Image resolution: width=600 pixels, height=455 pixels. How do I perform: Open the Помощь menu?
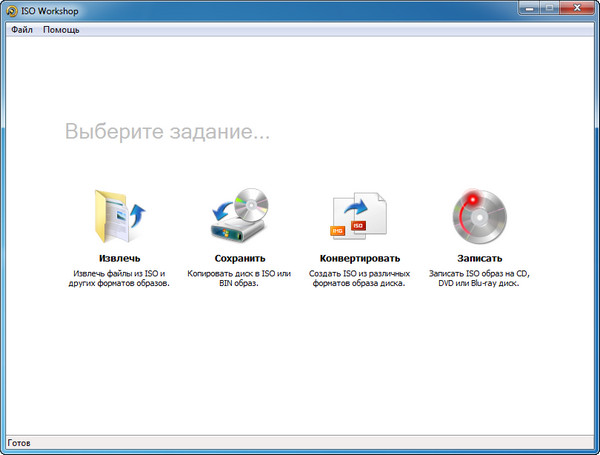point(61,30)
